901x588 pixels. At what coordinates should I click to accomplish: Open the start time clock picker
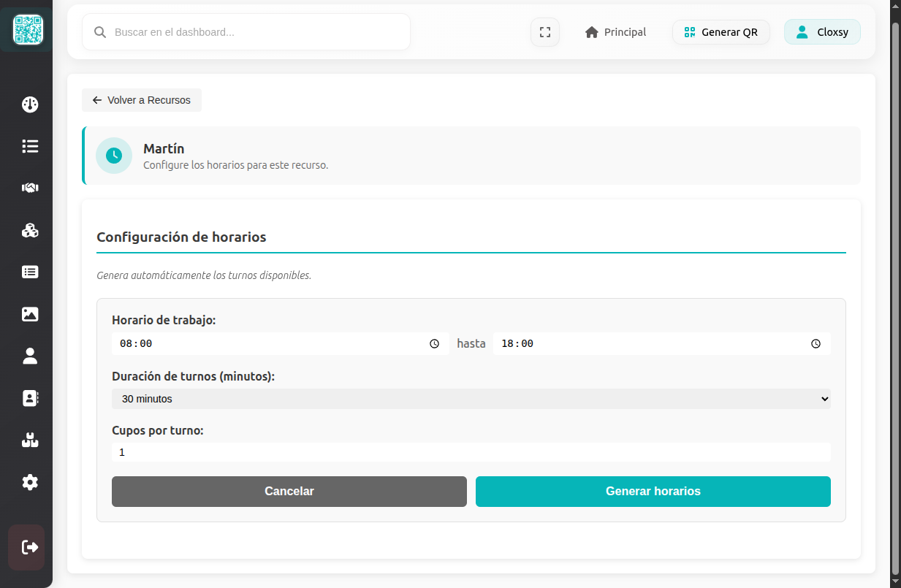pos(434,344)
